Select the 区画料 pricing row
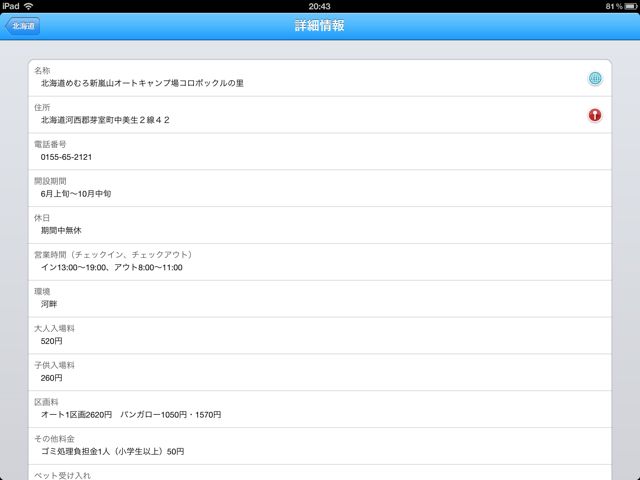This screenshot has height=480, width=640. 320,409
